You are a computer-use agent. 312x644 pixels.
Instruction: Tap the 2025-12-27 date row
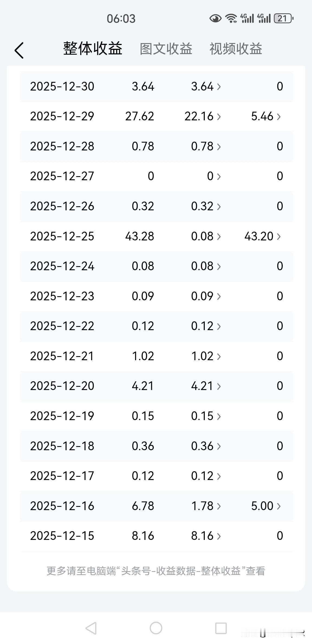coord(62,176)
